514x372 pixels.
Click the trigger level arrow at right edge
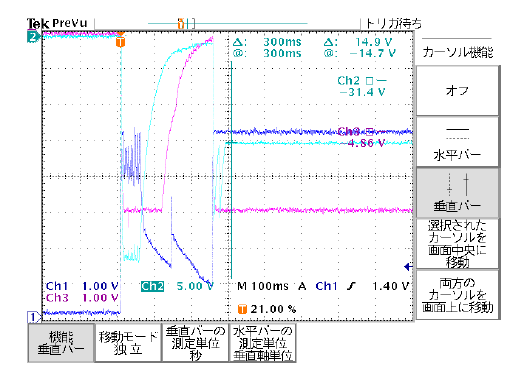[x=408, y=267]
